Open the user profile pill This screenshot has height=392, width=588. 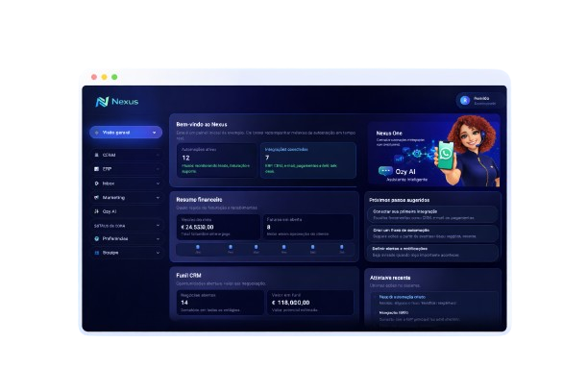tap(478, 100)
